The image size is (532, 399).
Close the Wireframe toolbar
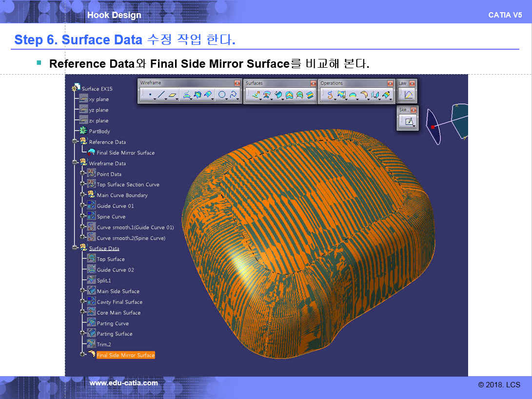pyautogui.click(x=237, y=83)
